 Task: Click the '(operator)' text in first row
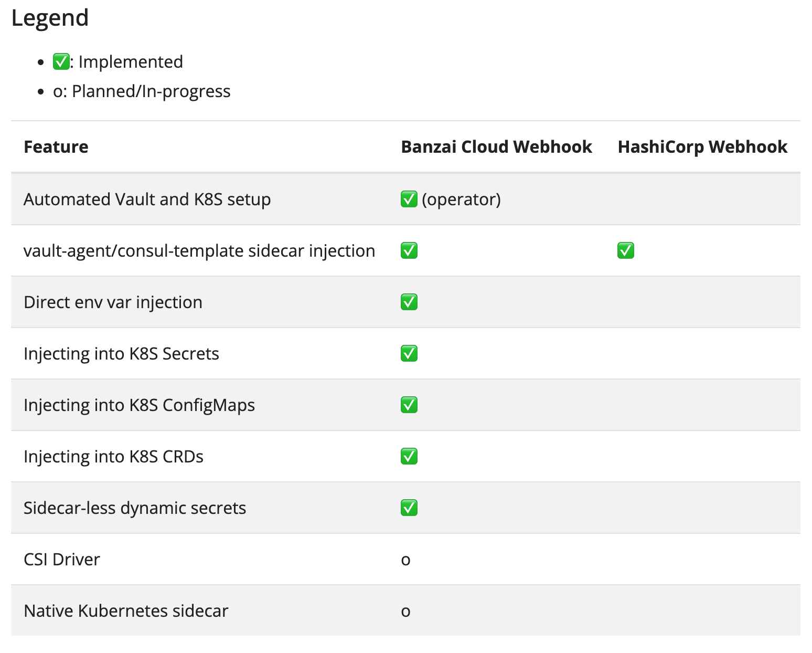pyautogui.click(x=461, y=199)
